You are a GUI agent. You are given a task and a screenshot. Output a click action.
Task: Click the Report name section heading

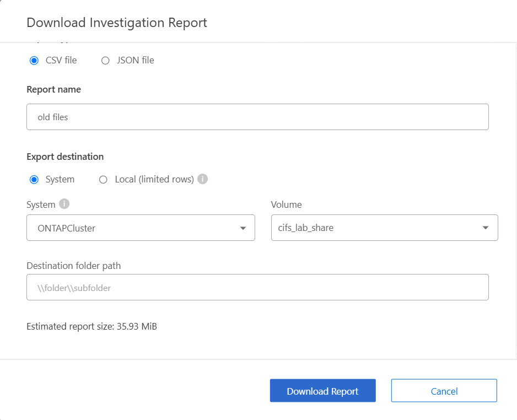click(x=53, y=89)
